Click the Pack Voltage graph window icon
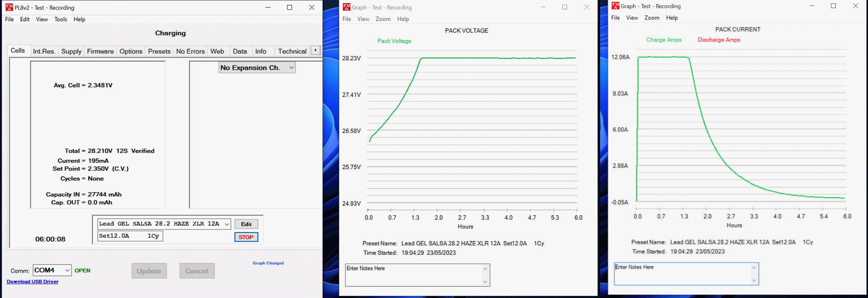868x298 pixels. (x=346, y=7)
